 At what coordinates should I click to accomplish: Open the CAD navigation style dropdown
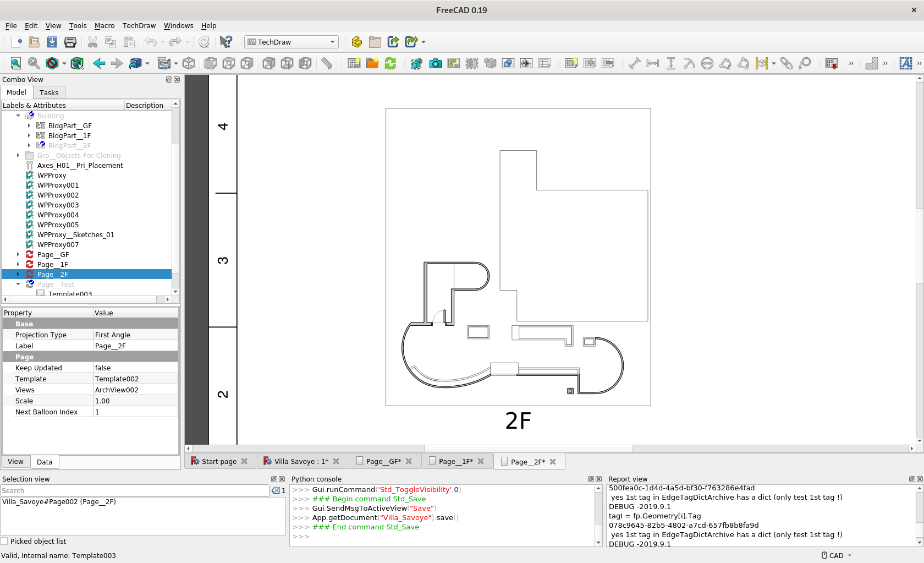[837, 555]
